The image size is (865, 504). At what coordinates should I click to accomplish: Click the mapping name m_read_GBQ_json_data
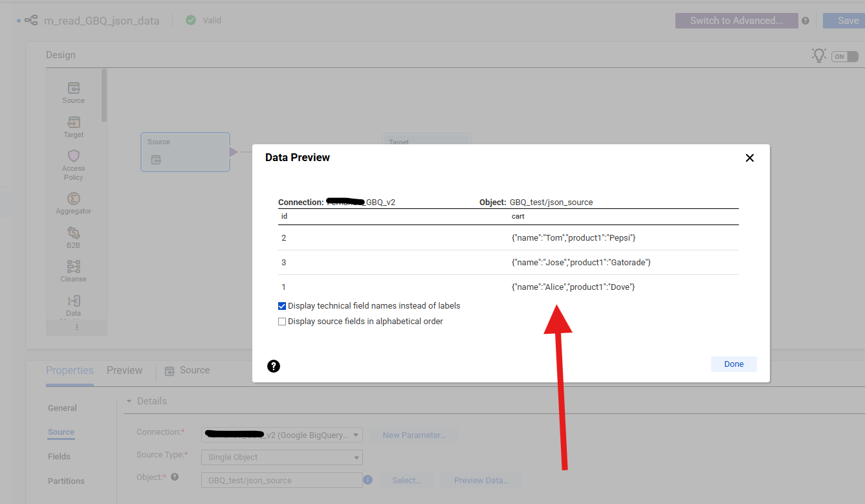click(x=102, y=21)
